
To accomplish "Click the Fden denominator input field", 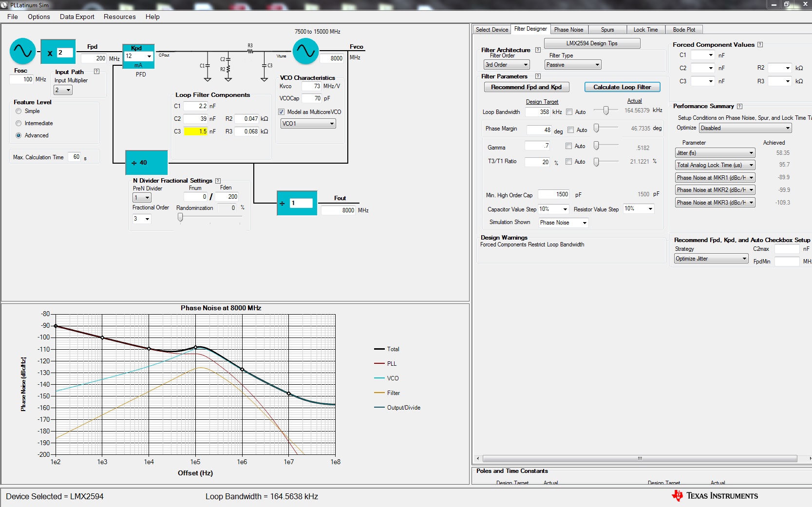I will (x=227, y=197).
